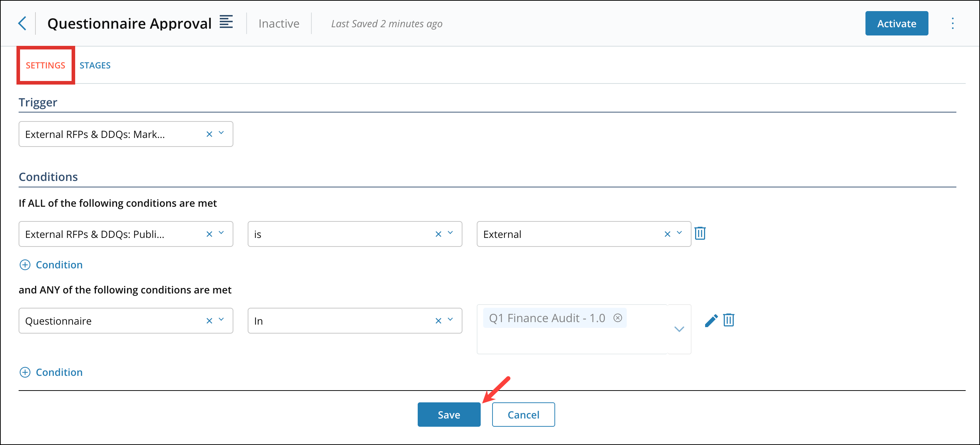The image size is (980, 445).
Task: Expand the External RFPs & DDQs: Publi... dropdown
Action: coord(221,233)
